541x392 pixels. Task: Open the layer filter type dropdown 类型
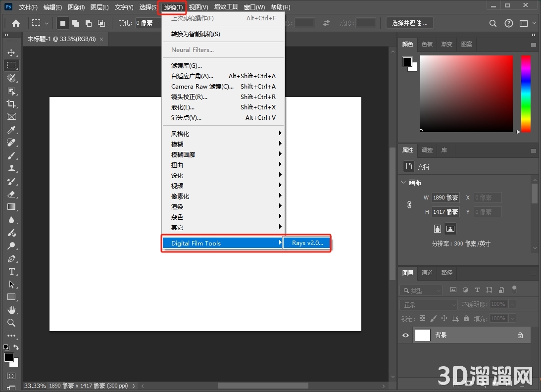coord(421,290)
